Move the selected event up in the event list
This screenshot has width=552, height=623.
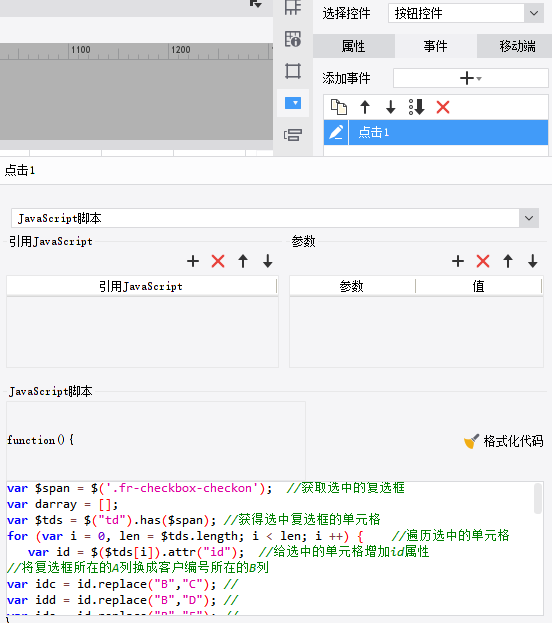coord(365,107)
